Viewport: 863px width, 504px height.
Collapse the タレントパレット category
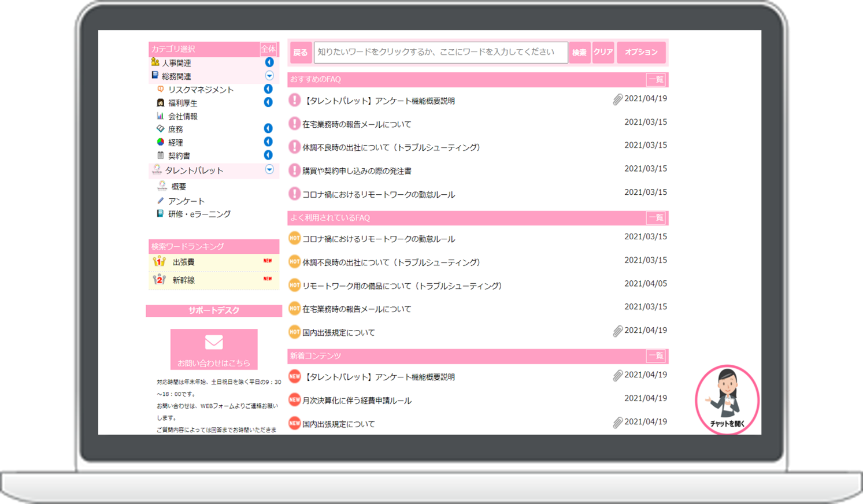point(269,169)
